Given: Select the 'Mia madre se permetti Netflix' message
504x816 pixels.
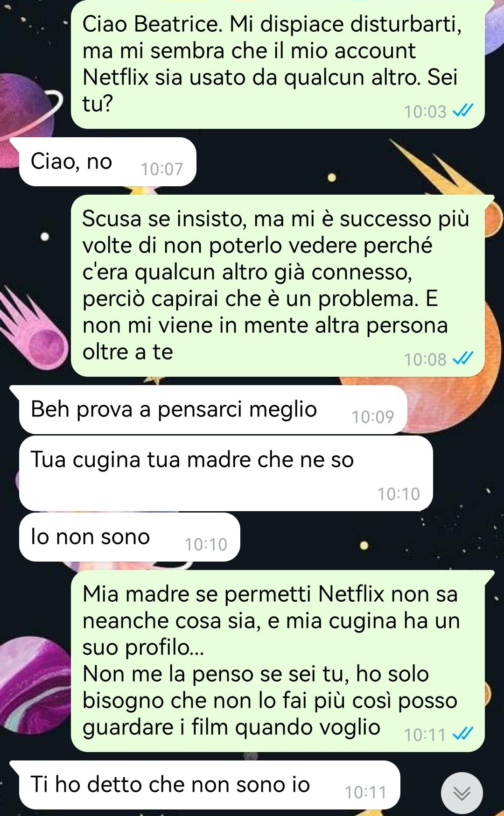Looking at the screenshot, I should (x=278, y=661).
